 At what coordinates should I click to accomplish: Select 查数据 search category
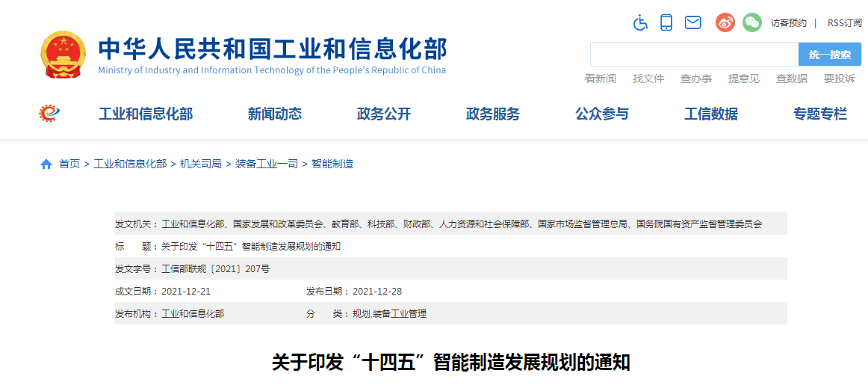click(792, 78)
